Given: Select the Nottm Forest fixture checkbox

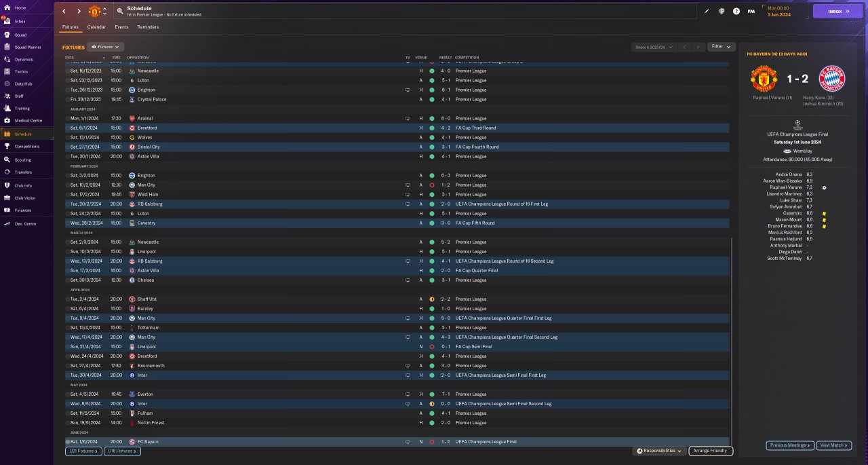Looking at the screenshot, I should click(x=68, y=423).
